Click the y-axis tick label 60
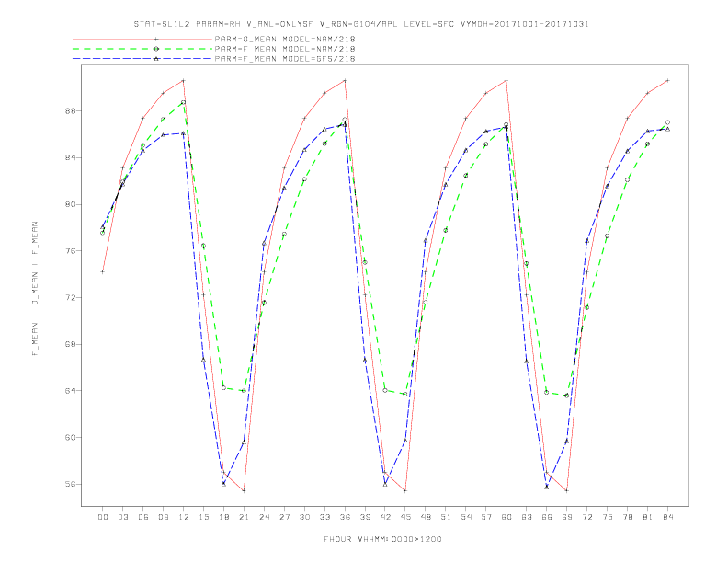The image size is (728, 563). pyautogui.click(x=71, y=438)
